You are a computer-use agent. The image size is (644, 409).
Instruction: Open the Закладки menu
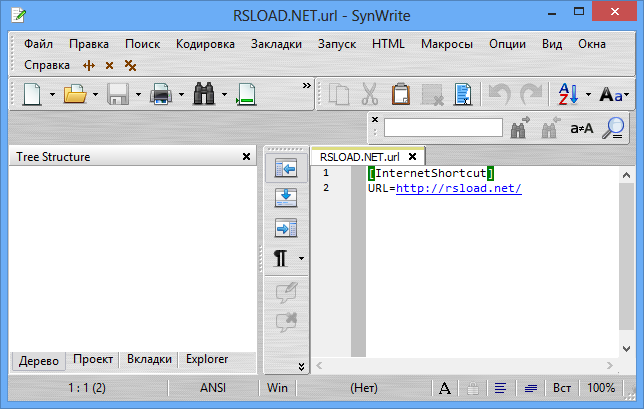click(276, 44)
